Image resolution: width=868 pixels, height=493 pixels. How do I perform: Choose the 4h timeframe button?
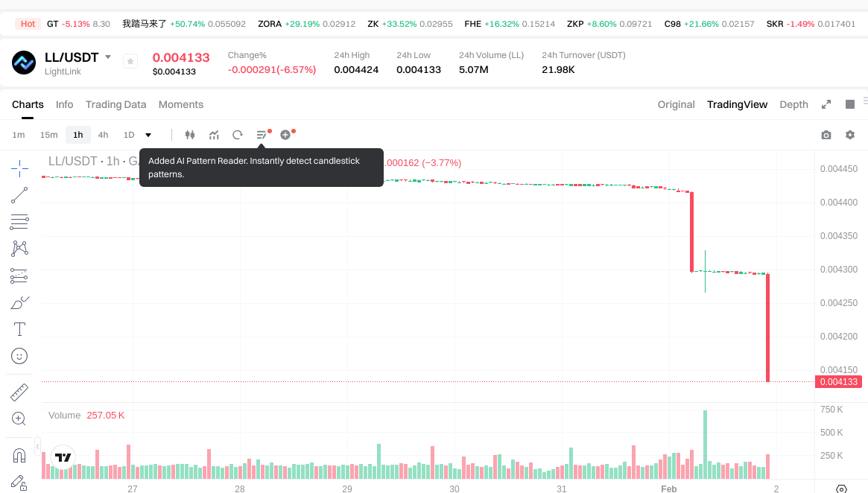pyautogui.click(x=103, y=135)
